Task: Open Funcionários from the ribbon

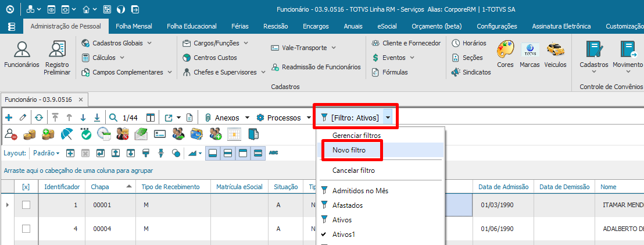Action: 22,55
